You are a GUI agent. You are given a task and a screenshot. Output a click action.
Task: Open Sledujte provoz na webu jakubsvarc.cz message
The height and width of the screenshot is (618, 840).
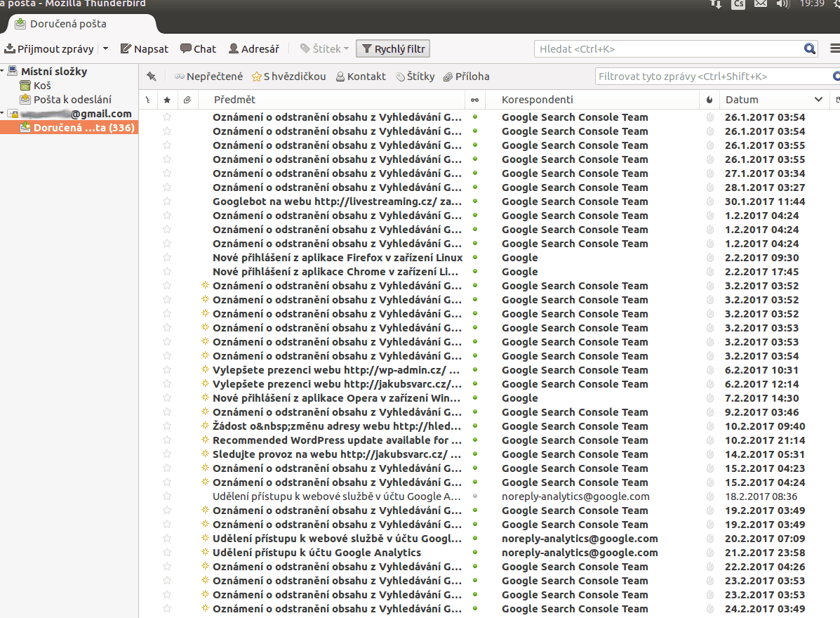click(x=337, y=454)
